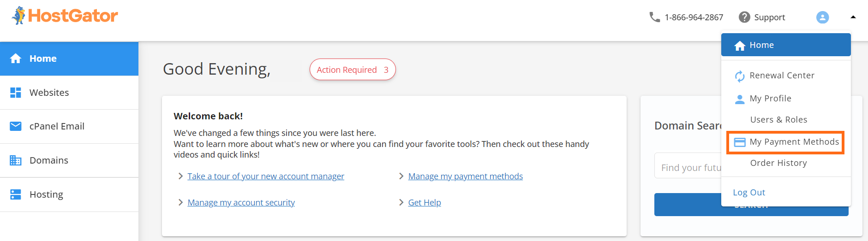This screenshot has height=241, width=868.
Task: Click the user avatar icon
Action: click(822, 17)
